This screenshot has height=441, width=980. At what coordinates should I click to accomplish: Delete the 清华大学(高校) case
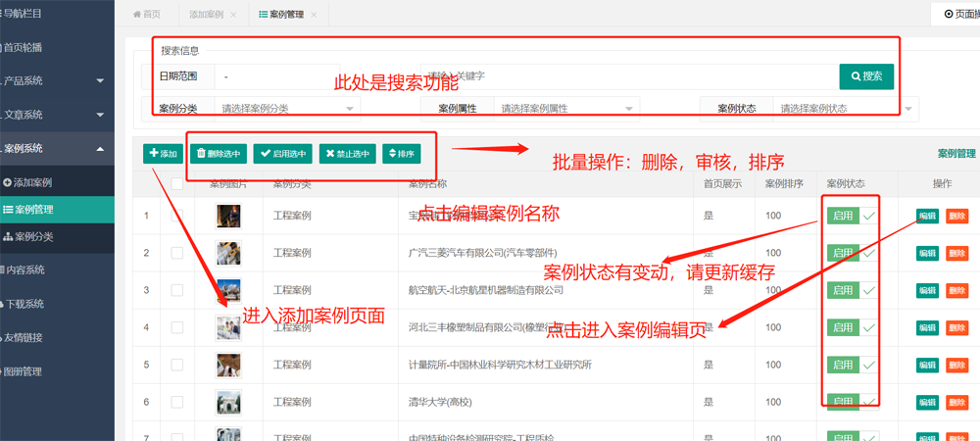956,402
